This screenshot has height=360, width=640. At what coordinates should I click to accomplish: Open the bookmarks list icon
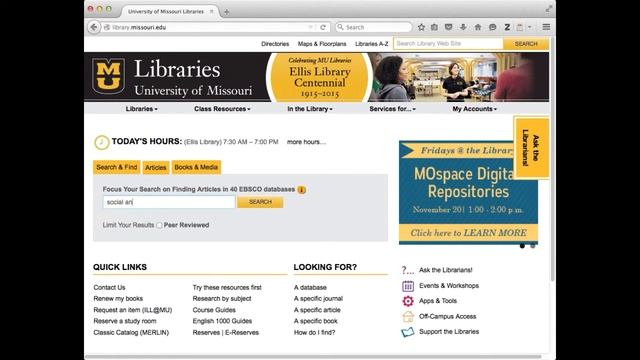[434, 27]
